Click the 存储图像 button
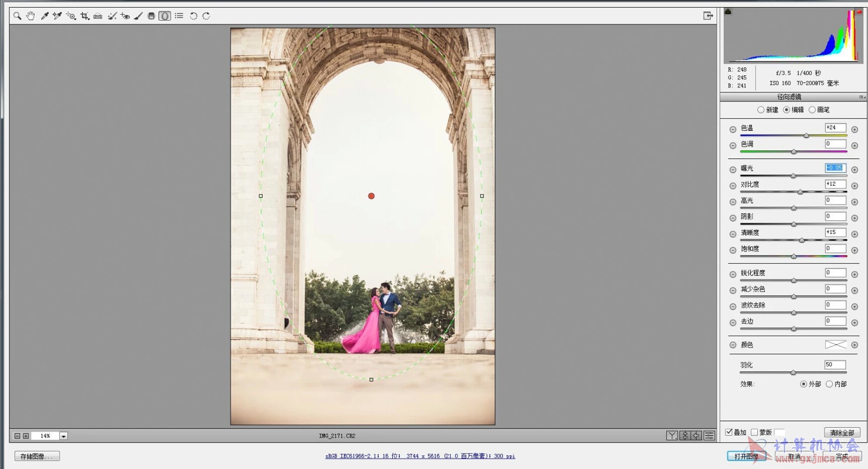Screen dimensions: 868x469 pyautogui.click(x=37, y=456)
